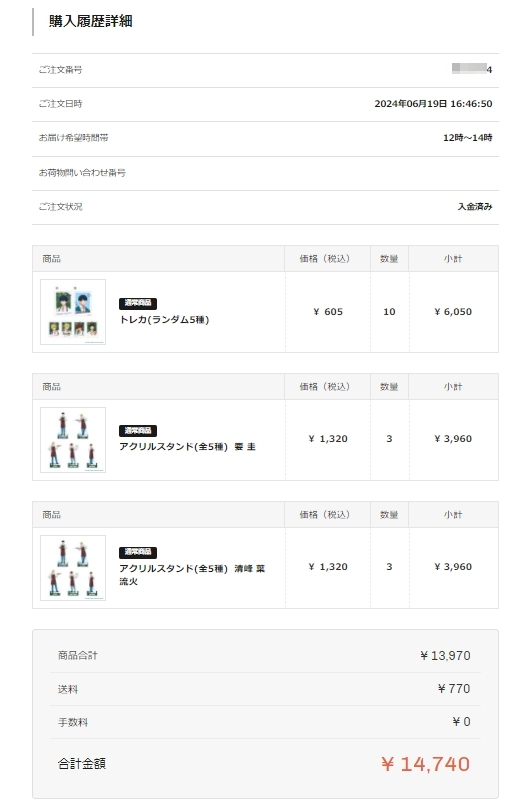Click the 入金済み order status value
The image size is (516, 808).
[x=475, y=207]
